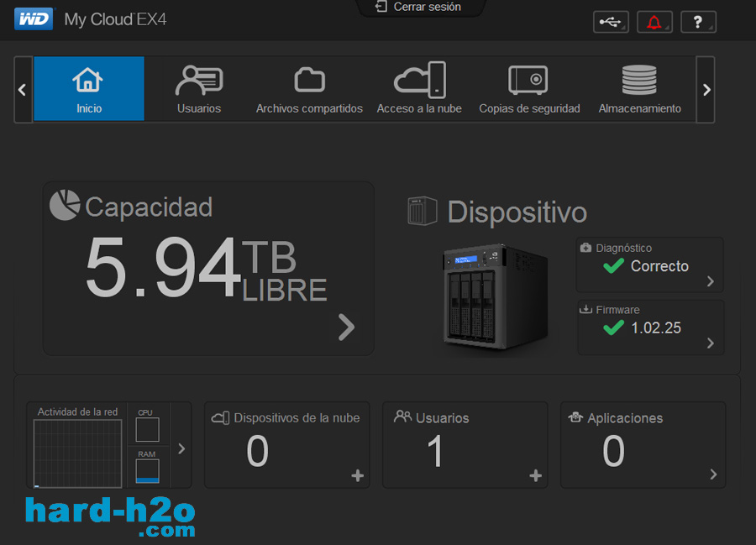This screenshot has height=545, width=756.
Task: Add a user with the plus button
Action: point(535,475)
